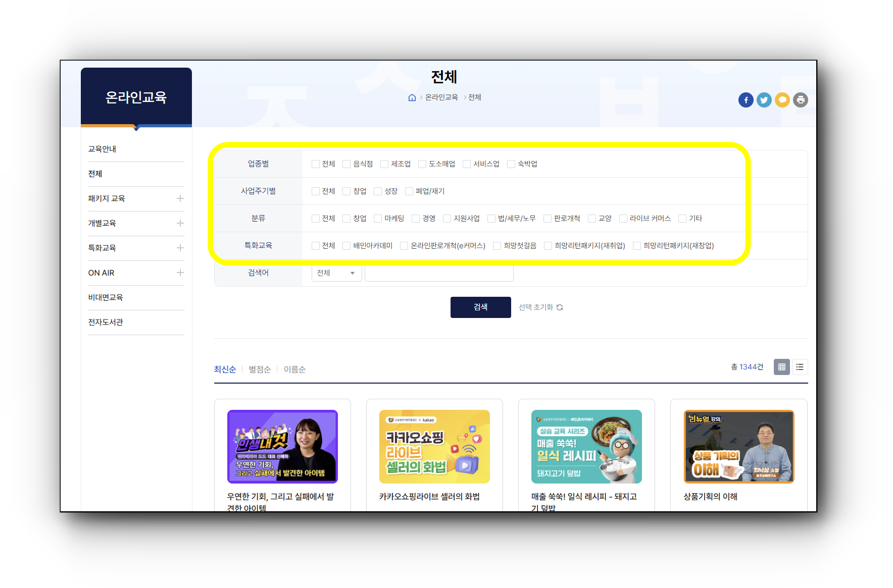Share the page via Facebook icon
893x588 pixels.
tap(746, 100)
